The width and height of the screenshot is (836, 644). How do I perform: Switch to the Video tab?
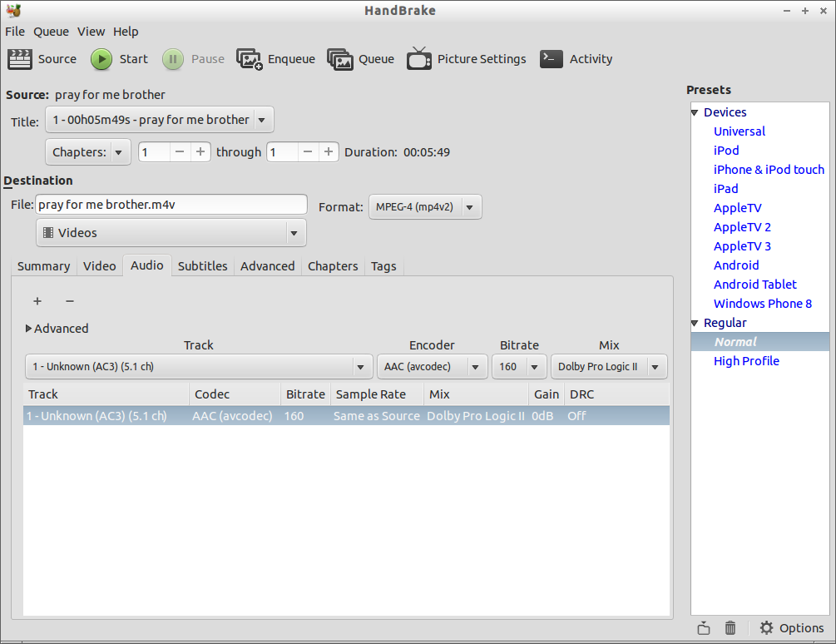[x=100, y=266]
